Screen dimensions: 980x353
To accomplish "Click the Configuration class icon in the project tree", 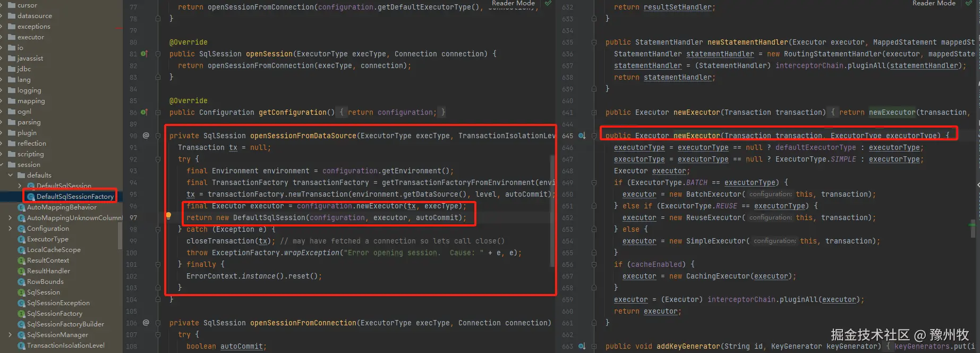I will point(22,229).
